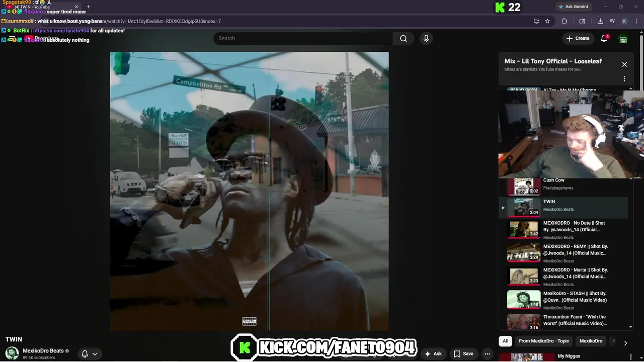Save the video with the Save button
The height and width of the screenshot is (362, 644).
click(x=463, y=353)
